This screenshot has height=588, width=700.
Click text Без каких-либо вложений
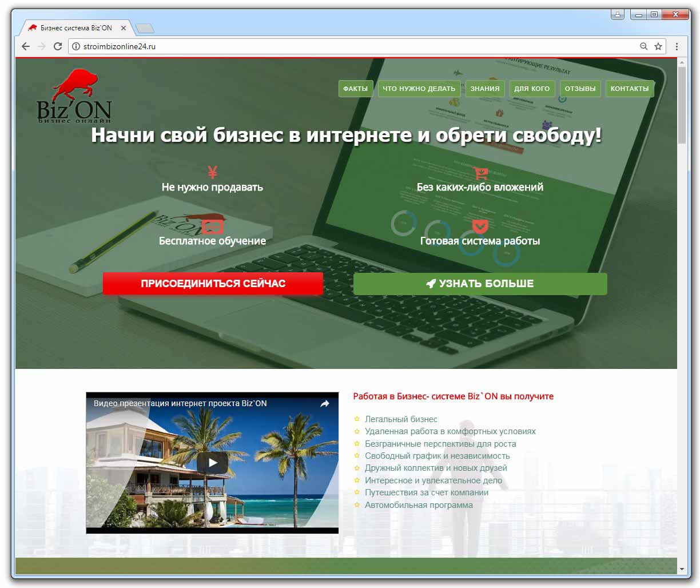(480, 187)
